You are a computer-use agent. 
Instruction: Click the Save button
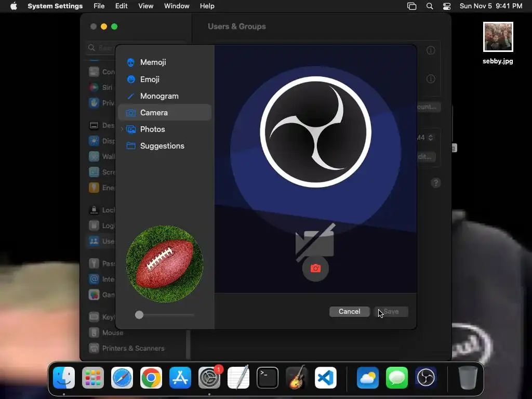coord(391,312)
